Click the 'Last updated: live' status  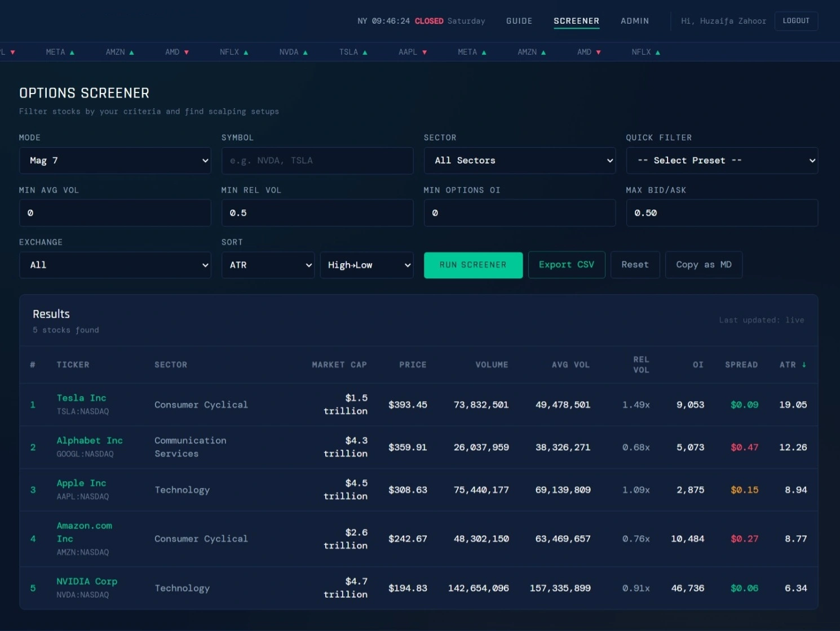coord(761,320)
